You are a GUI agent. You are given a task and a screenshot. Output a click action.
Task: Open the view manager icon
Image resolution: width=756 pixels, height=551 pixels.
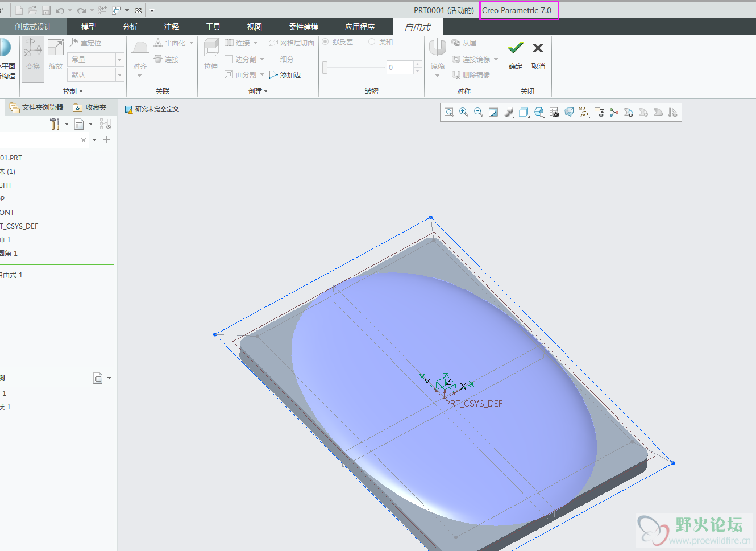coord(554,112)
